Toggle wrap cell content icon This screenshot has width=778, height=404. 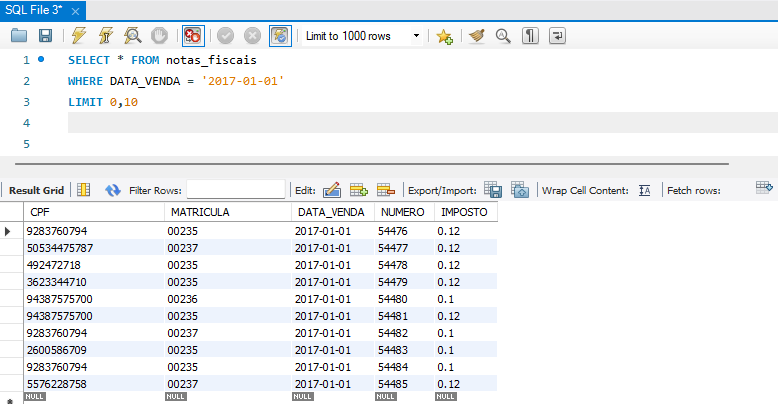tap(645, 190)
